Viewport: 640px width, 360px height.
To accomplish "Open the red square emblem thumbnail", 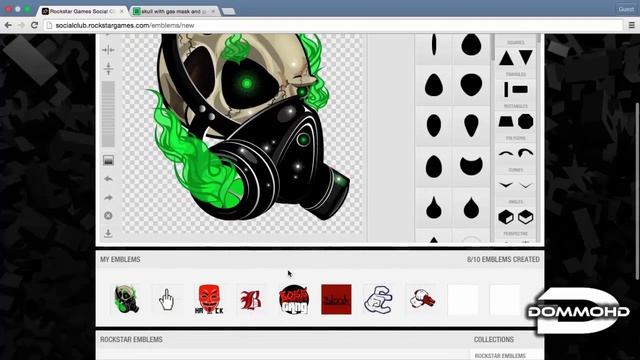I will pos(336,300).
